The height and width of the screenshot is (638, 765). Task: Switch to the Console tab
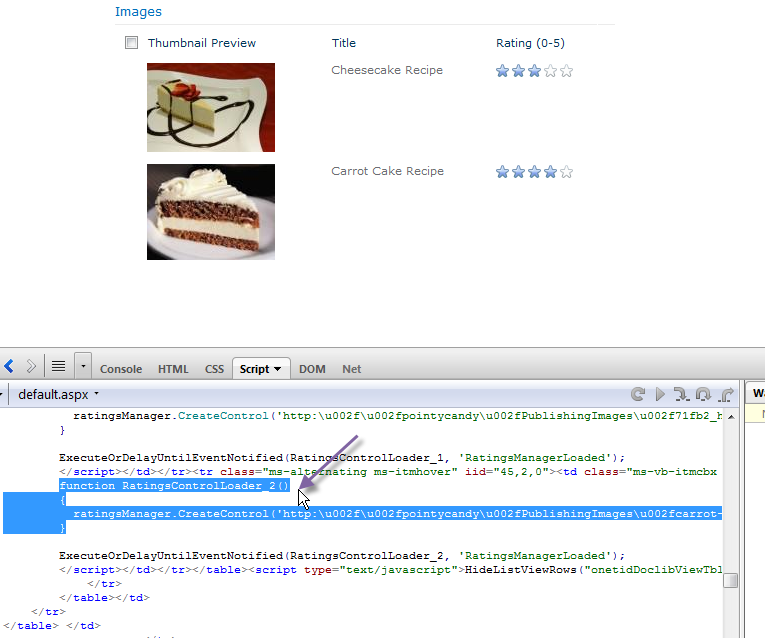point(121,369)
